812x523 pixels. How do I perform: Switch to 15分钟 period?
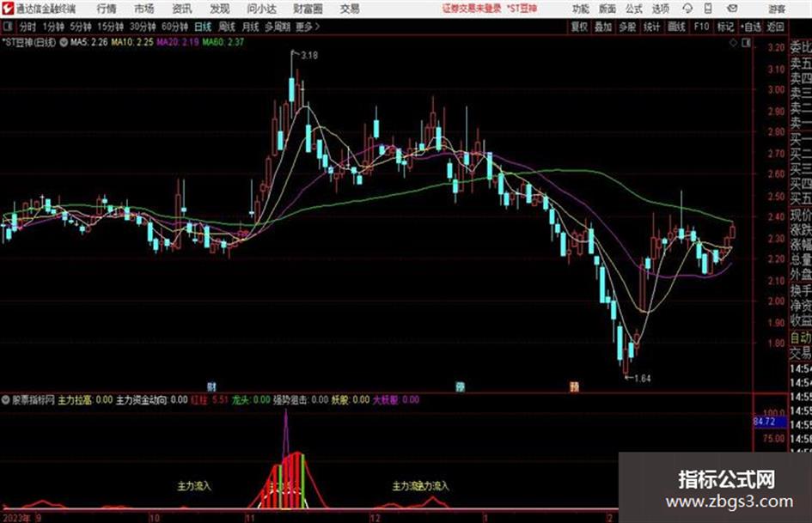click(110, 27)
